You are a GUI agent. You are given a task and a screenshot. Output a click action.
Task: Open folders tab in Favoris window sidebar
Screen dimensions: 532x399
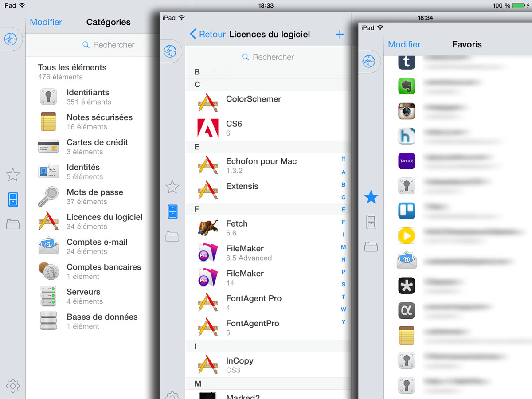tap(371, 246)
